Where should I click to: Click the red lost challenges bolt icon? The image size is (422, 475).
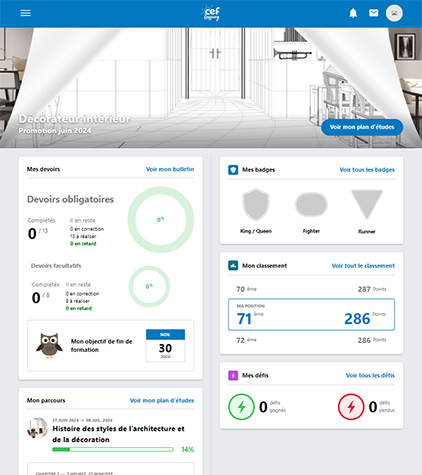point(351,407)
